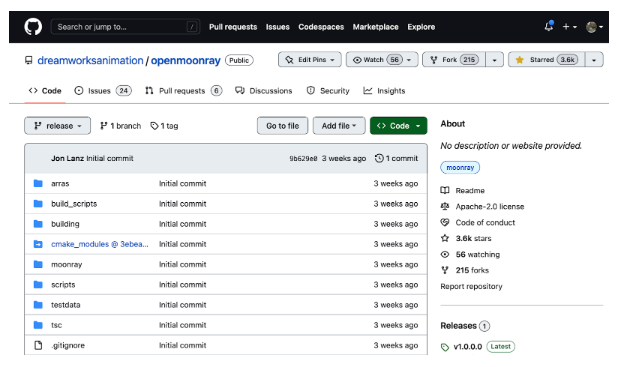
Task: Open the dreamworksanimation owner link
Action: coord(90,61)
